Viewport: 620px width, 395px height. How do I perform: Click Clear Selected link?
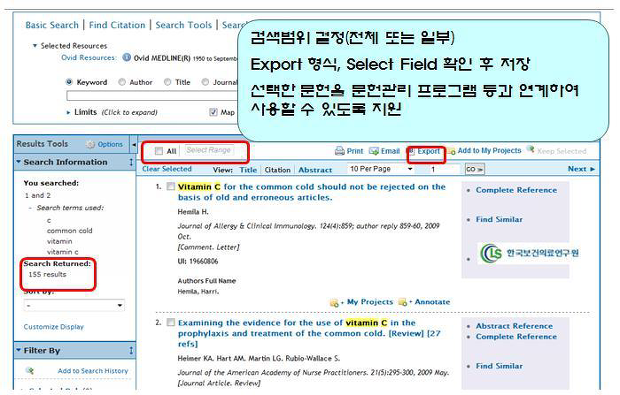(166, 169)
